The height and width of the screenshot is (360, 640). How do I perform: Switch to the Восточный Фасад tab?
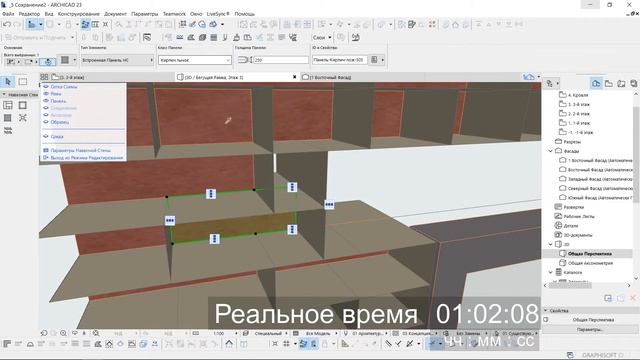point(330,77)
